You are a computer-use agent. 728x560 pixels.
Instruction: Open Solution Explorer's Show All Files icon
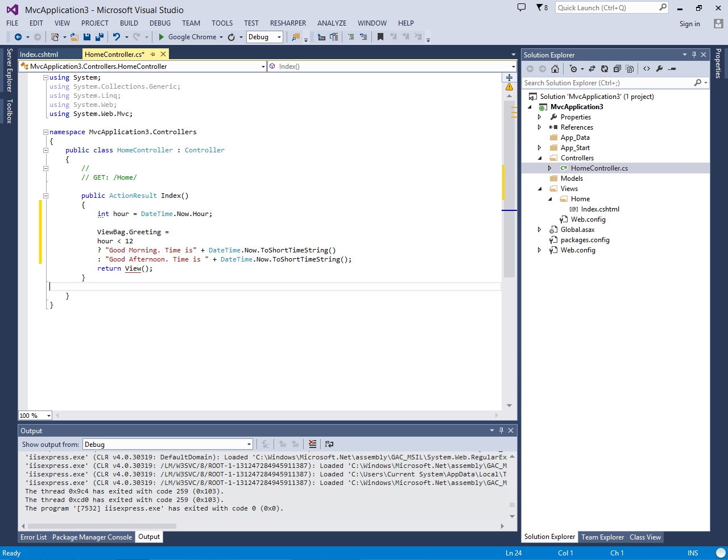click(x=630, y=68)
